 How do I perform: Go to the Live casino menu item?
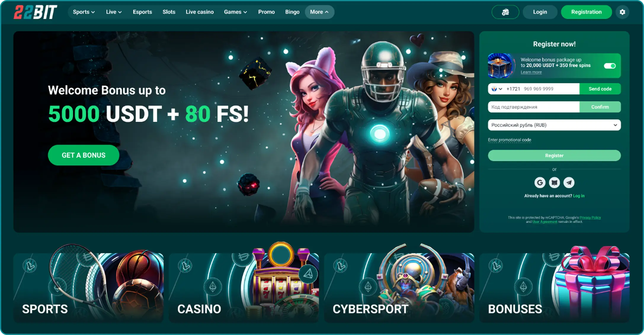click(200, 12)
